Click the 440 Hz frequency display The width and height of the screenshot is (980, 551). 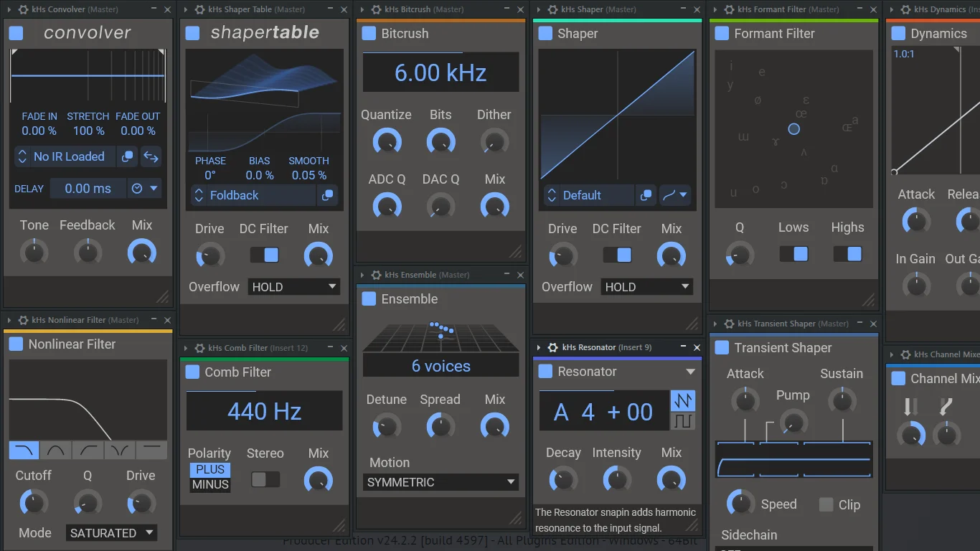(264, 412)
